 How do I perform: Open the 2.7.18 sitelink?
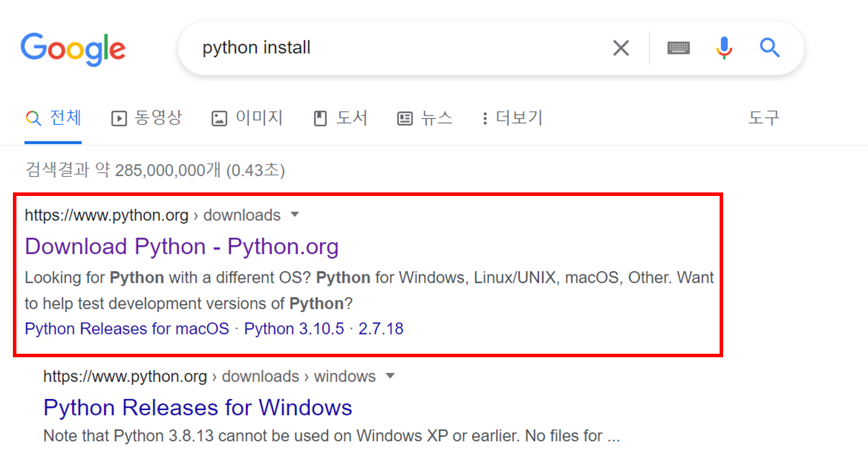381,329
